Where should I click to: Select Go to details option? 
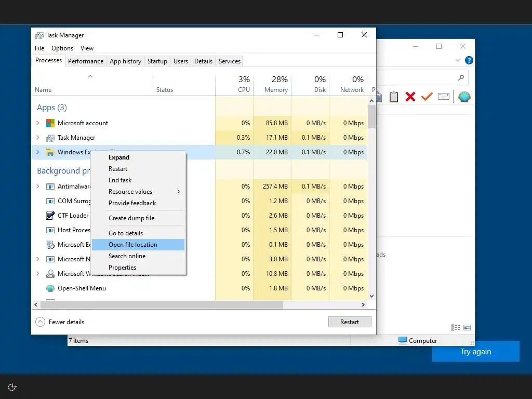pos(138,233)
